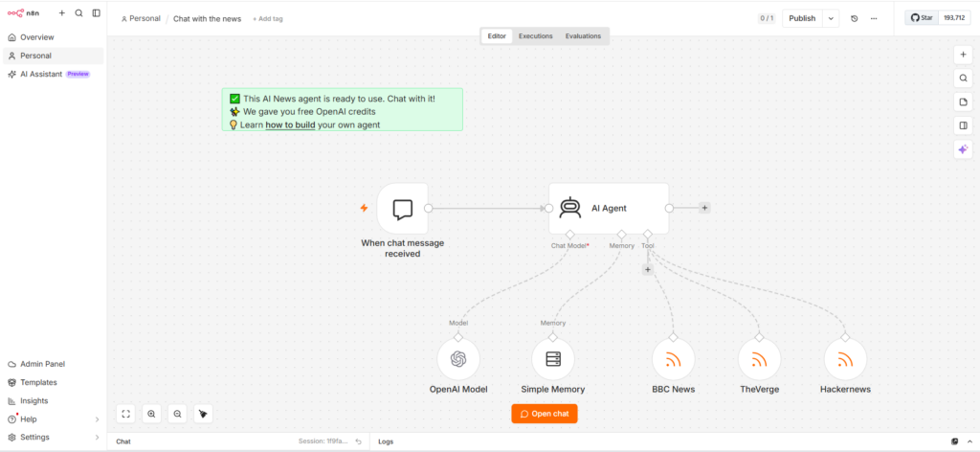Click the workflow name Chat with the news
This screenshot has height=452, width=980.
point(207,19)
